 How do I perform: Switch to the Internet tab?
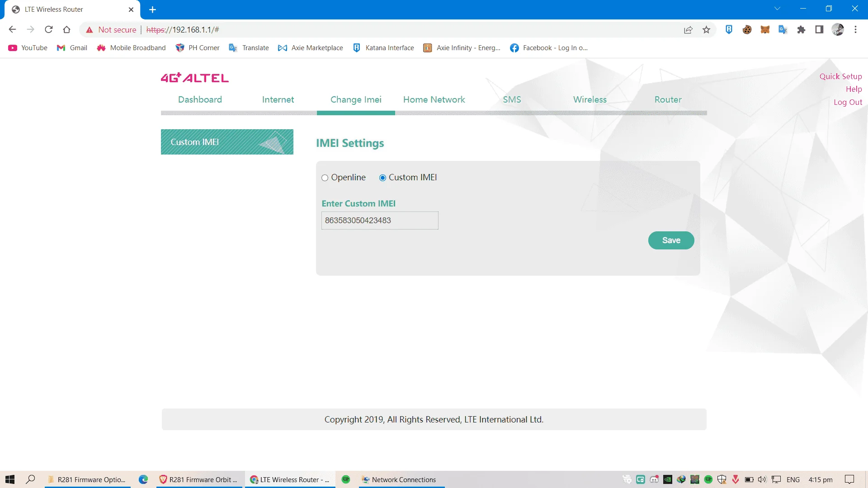[278, 100]
